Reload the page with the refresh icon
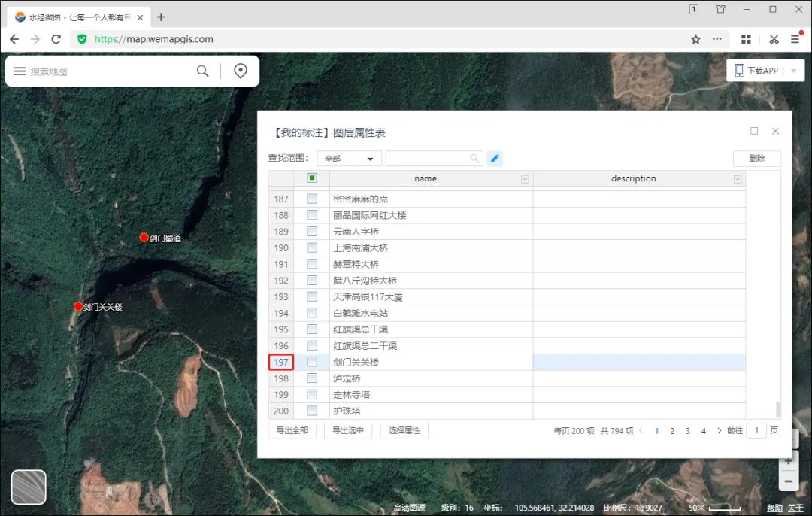The image size is (812, 516). tap(56, 39)
